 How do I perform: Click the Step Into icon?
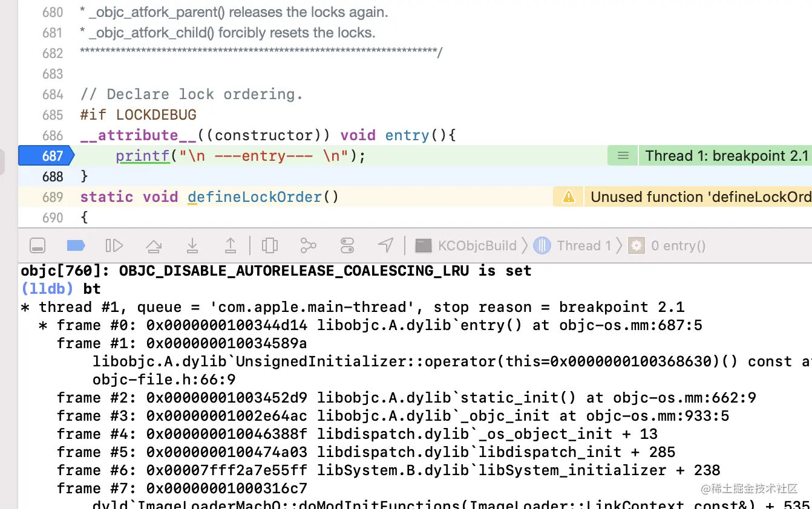click(x=192, y=245)
